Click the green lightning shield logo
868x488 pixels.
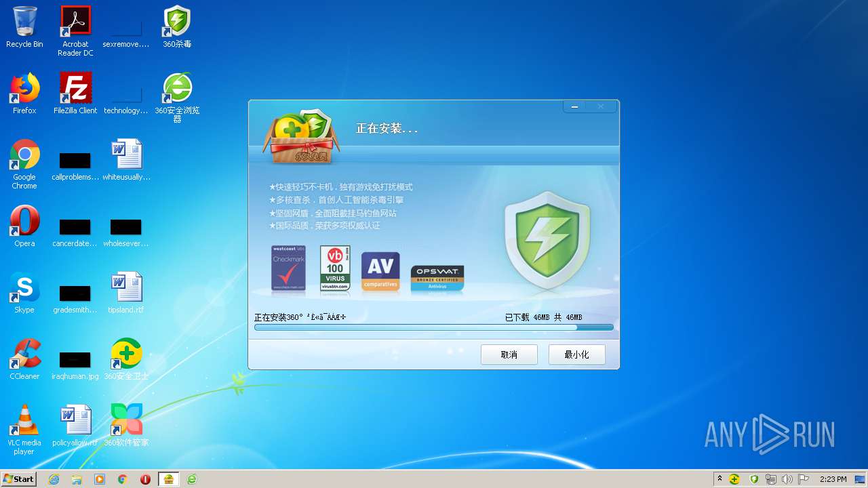(547, 241)
